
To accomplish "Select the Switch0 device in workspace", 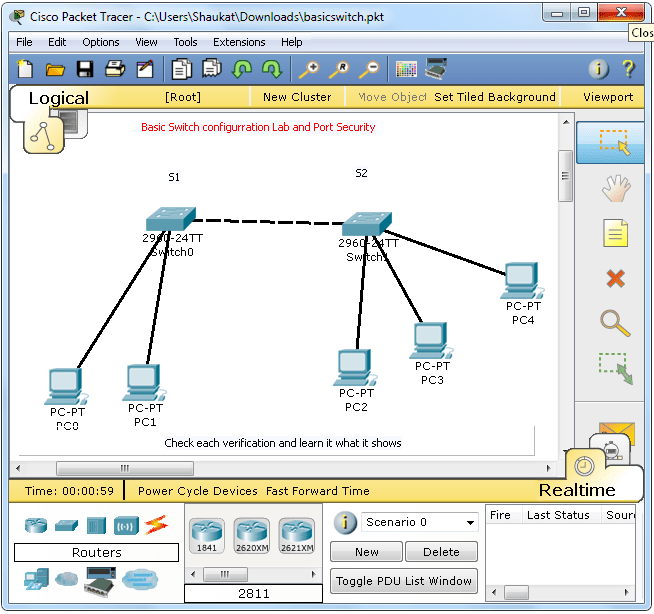I will (171, 219).
